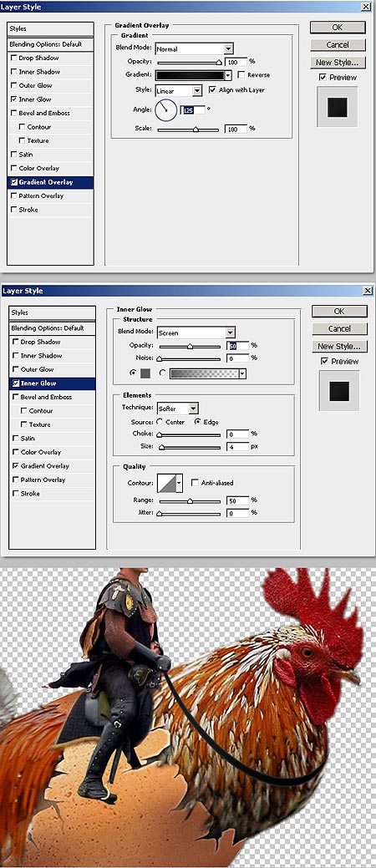Screen dimensions: 376x868
Task: Select Styles in top dialog list
Action: (50, 28)
